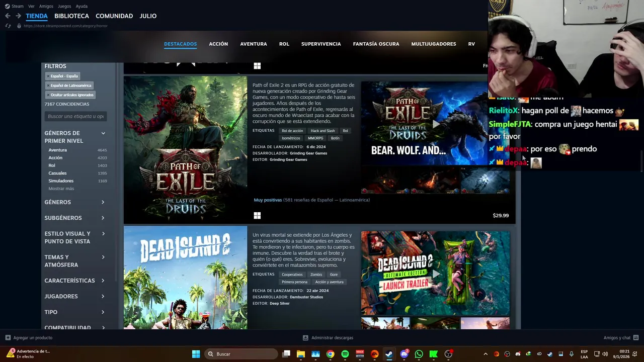Open the Juegos menu

pyautogui.click(x=64, y=6)
